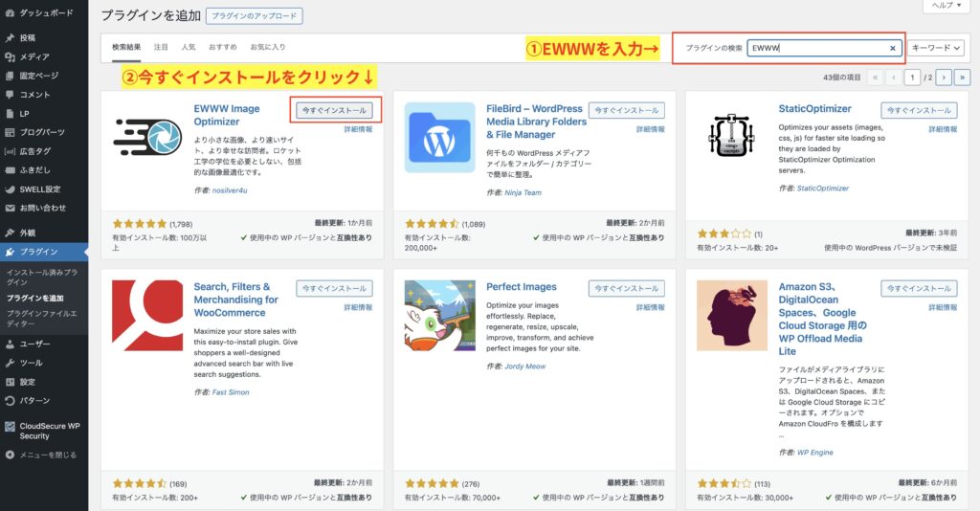Open the キーワード search type dropdown

point(936,48)
